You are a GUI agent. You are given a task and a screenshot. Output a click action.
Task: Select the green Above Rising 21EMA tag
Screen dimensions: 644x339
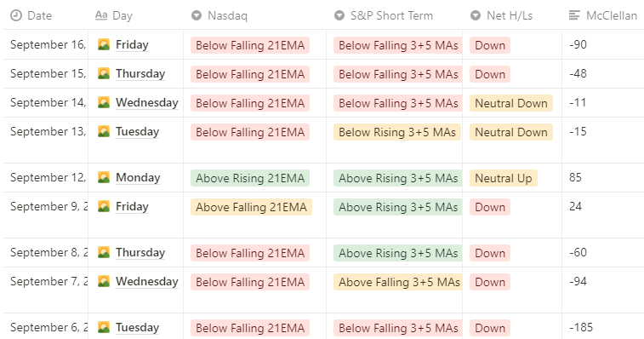(x=250, y=178)
